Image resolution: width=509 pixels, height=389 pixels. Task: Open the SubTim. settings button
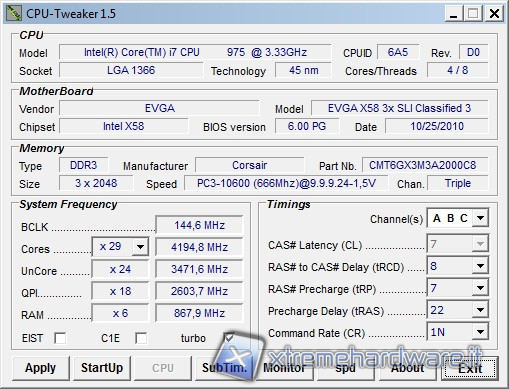click(224, 368)
